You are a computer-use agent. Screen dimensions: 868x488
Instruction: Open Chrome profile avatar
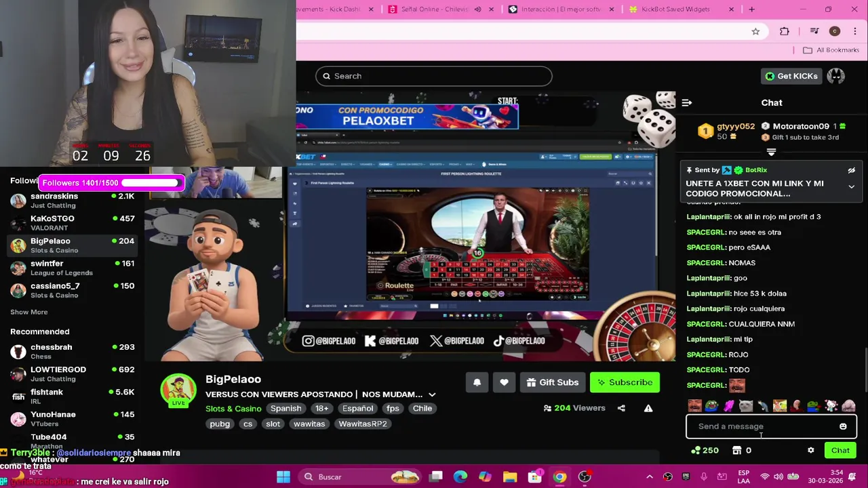[x=835, y=31]
